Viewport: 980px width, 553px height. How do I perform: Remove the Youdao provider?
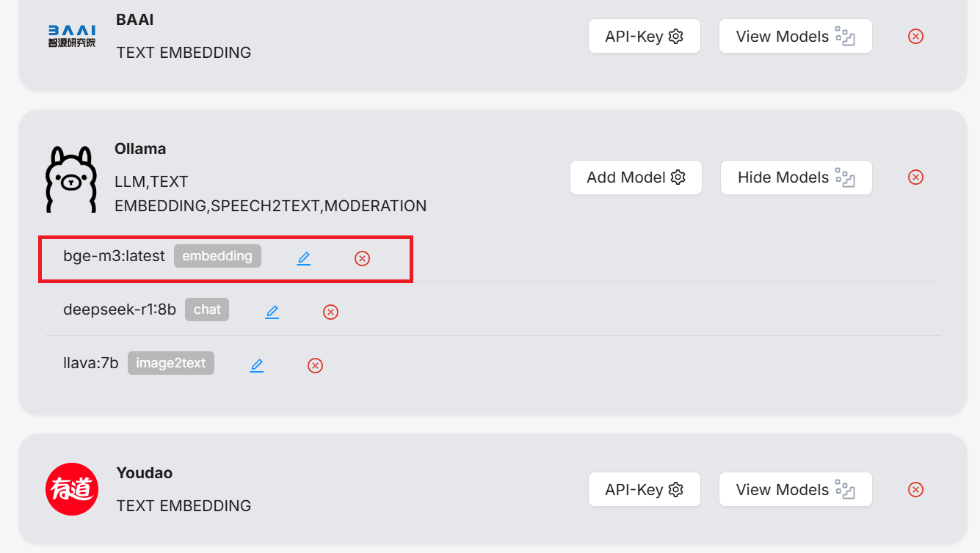point(915,489)
